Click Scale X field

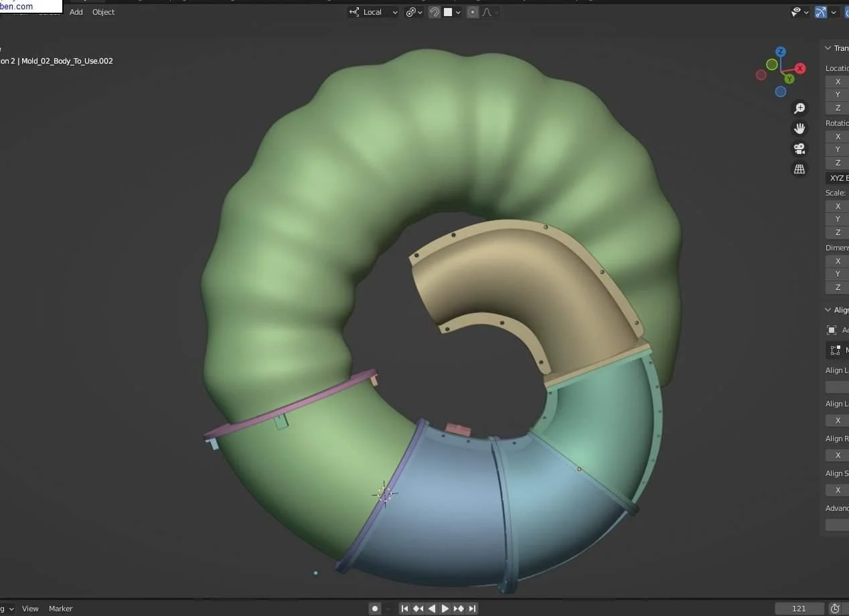(837, 206)
